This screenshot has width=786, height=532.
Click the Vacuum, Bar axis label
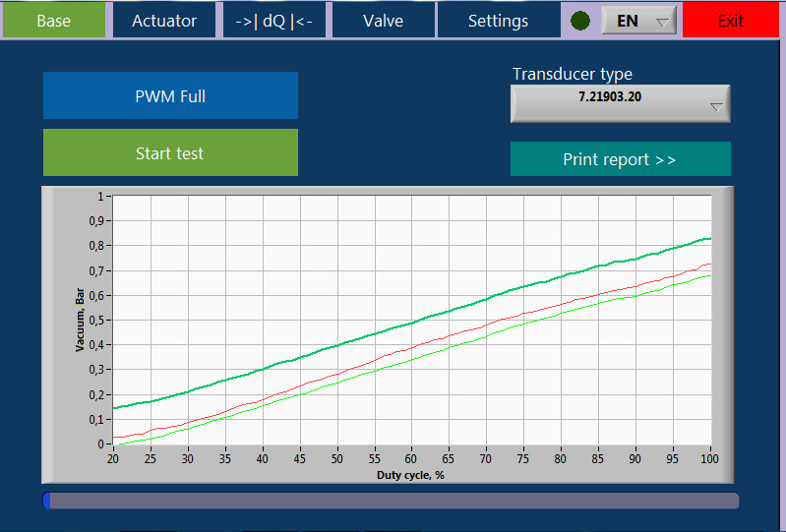click(x=81, y=320)
